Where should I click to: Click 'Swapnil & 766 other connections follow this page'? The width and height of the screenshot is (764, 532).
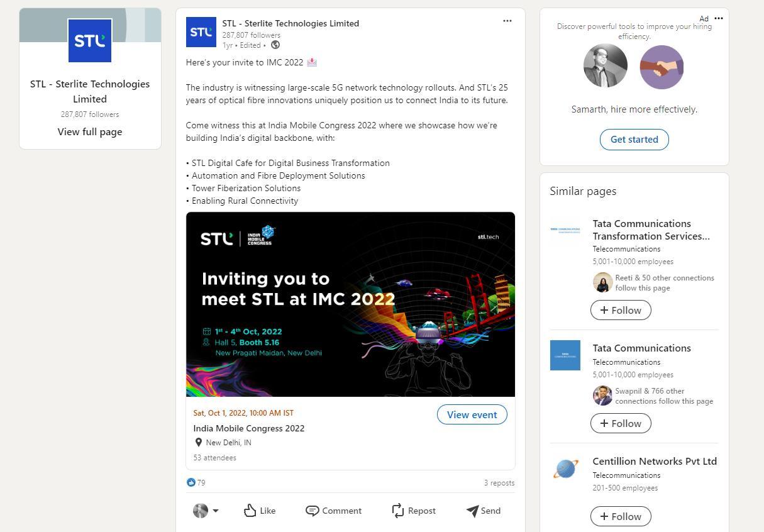pyautogui.click(x=664, y=396)
